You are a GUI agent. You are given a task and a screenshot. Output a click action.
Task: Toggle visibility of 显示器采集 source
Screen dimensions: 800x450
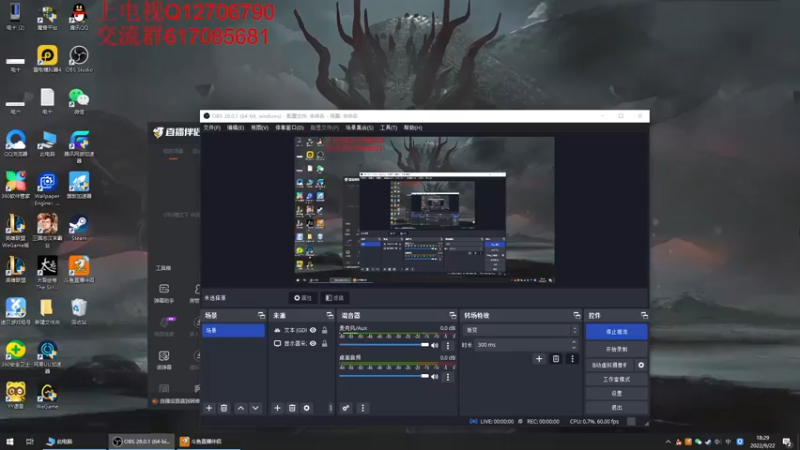313,343
